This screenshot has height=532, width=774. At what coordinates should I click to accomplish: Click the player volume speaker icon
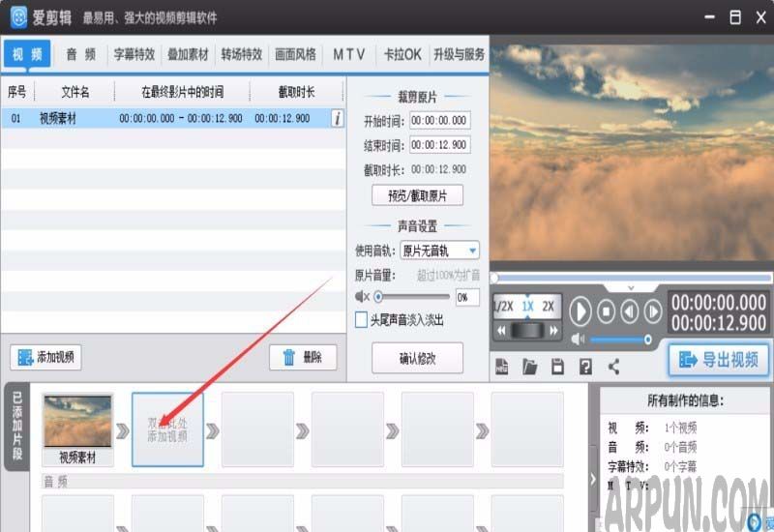[578, 340]
